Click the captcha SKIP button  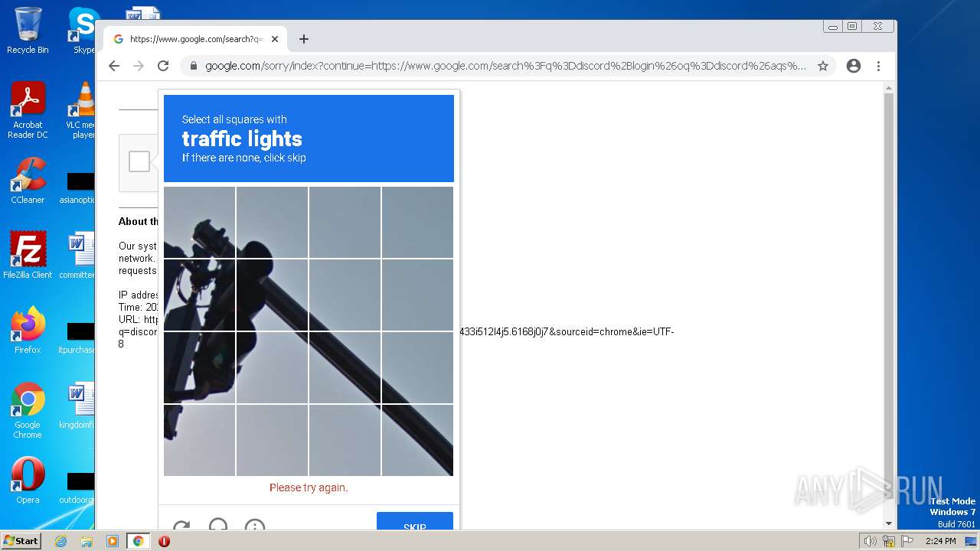pos(415,521)
